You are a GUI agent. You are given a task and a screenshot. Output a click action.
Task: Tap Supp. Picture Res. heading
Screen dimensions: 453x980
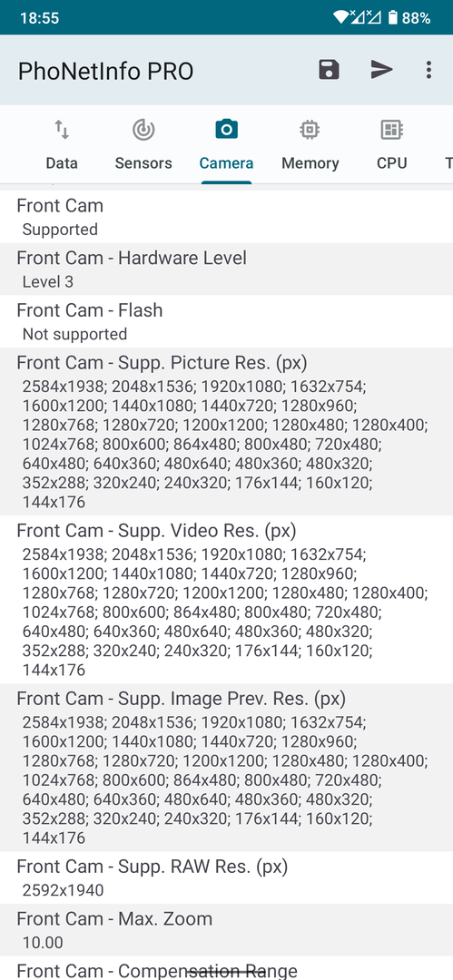[x=162, y=362]
